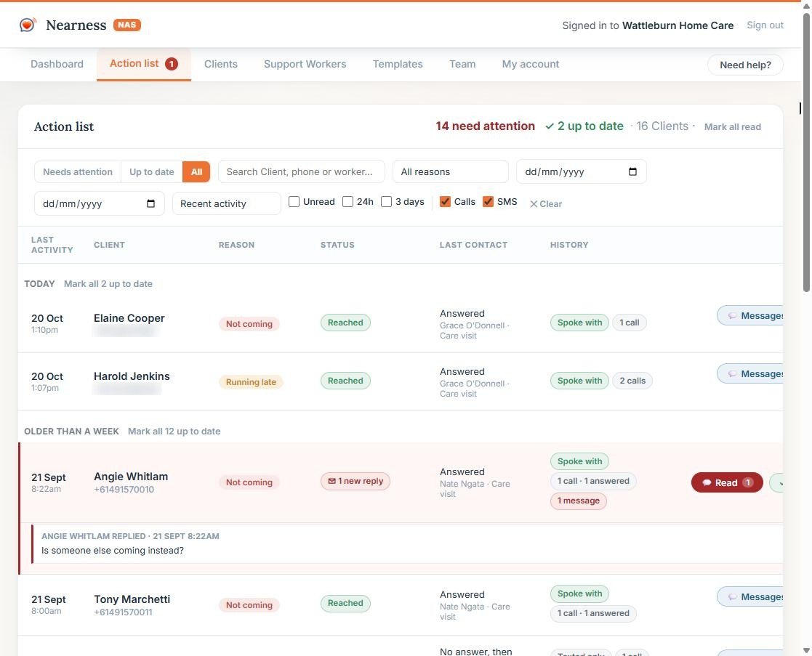Click green checkmark next to 2 up to date

click(550, 126)
